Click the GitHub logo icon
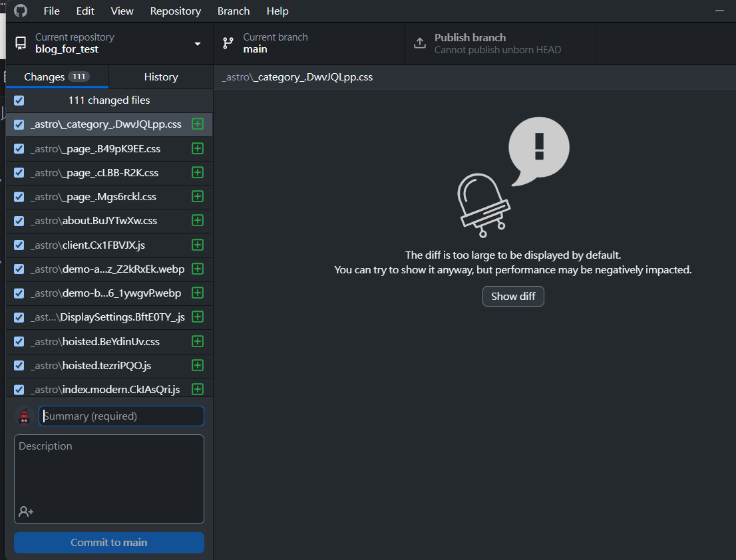 pyautogui.click(x=20, y=11)
